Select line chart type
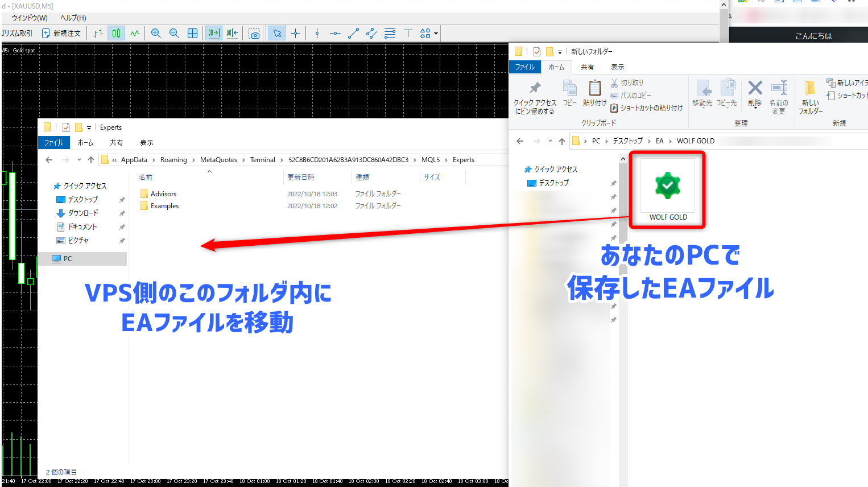Screen dimensions: 868x487 134,33
